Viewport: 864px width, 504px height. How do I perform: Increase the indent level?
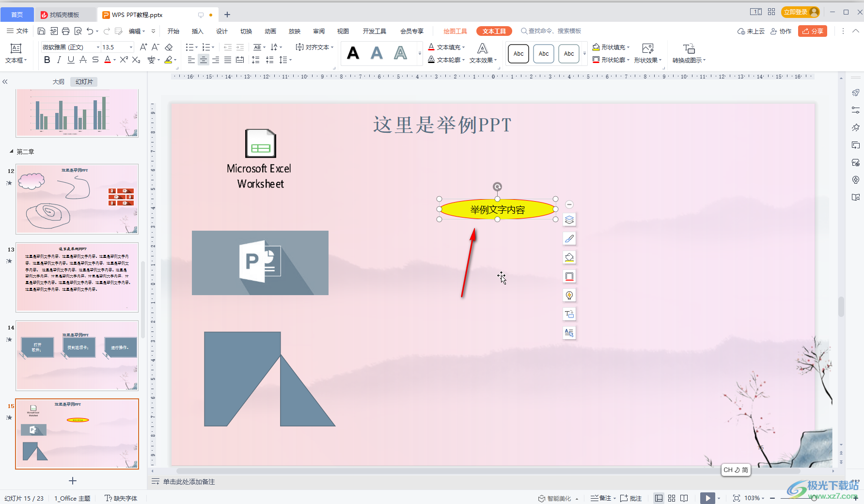coord(240,47)
